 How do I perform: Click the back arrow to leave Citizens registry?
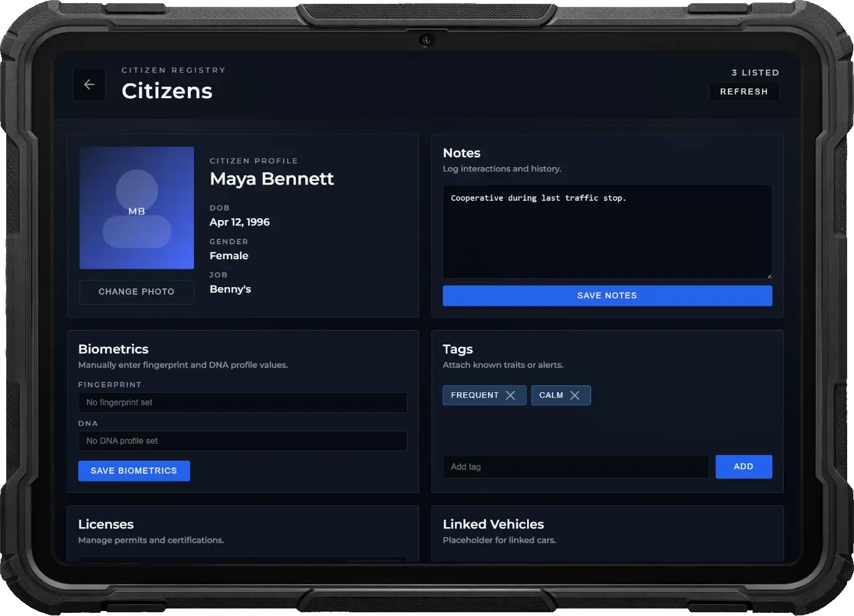[89, 84]
